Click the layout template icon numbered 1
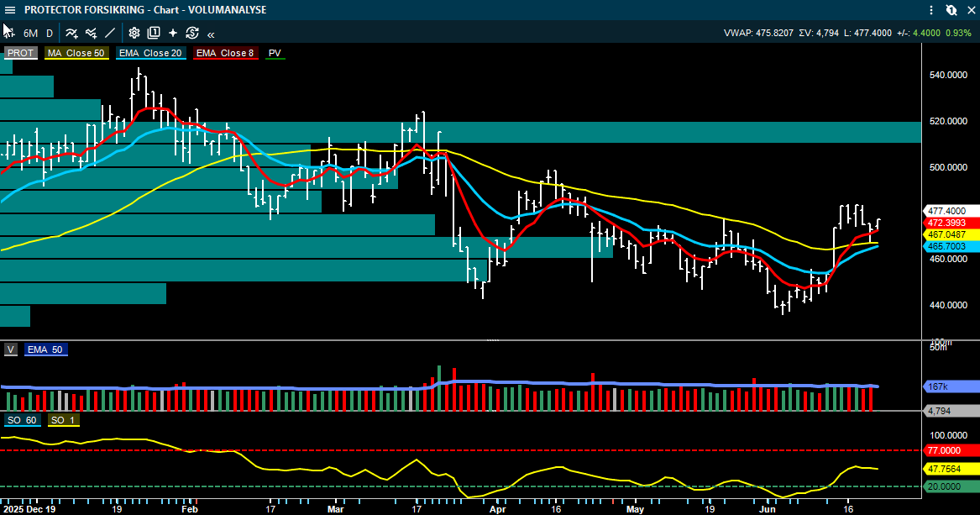Screen dimensions: 980x515 point(153,33)
